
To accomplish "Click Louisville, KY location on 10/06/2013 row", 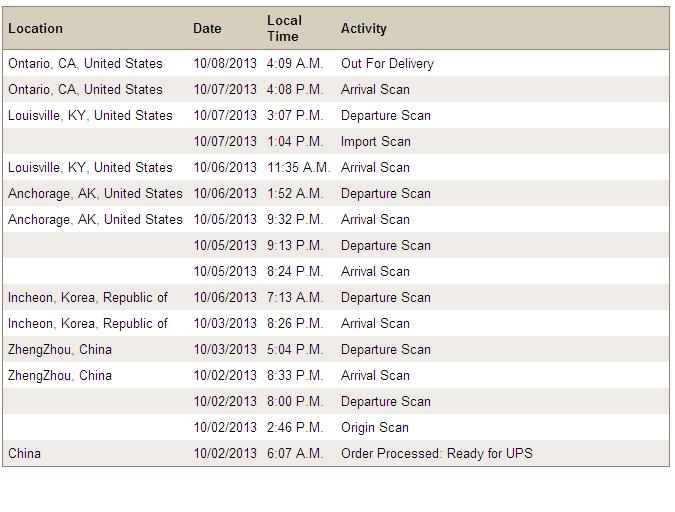I will click(90, 168).
